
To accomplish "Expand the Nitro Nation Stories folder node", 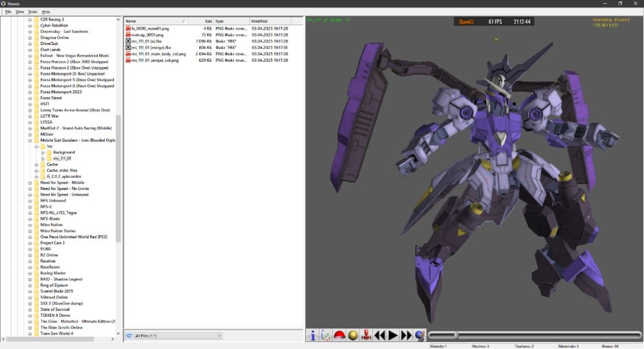I will click(x=30, y=231).
